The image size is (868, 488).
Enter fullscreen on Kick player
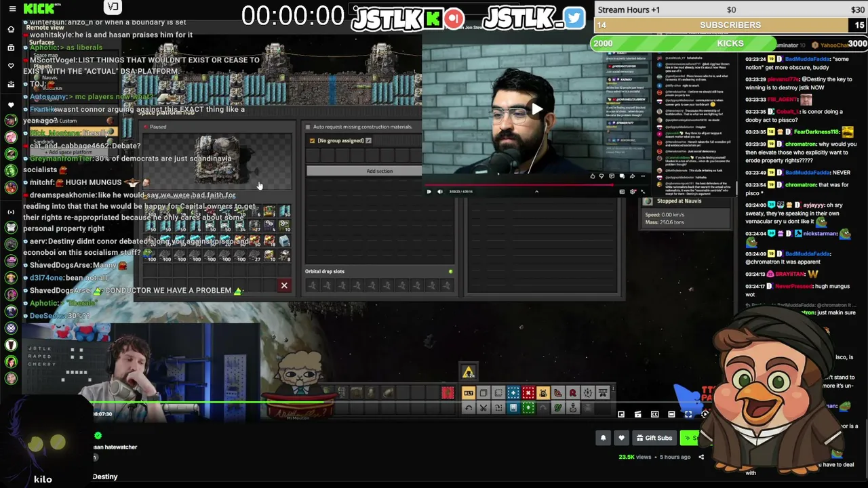(x=688, y=414)
